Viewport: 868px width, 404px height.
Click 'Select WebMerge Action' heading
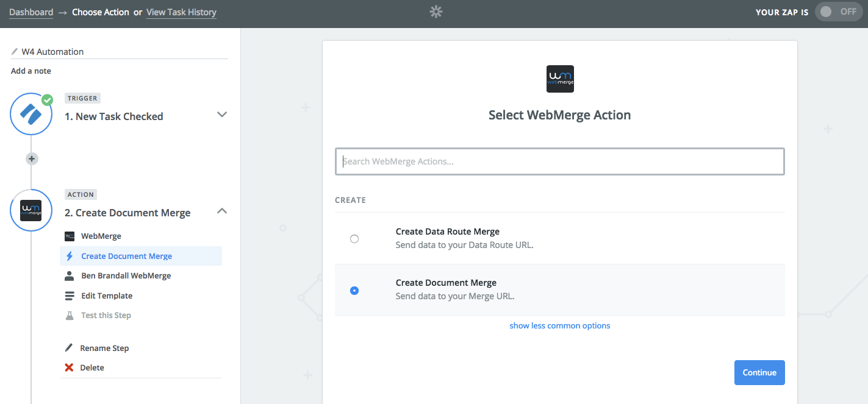tap(560, 115)
